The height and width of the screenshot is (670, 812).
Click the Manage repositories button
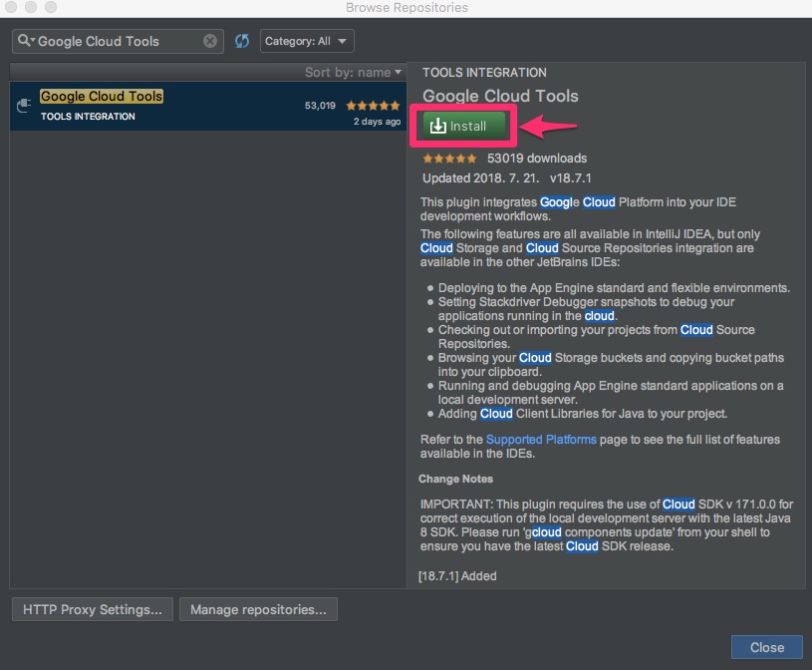click(258, 609)
